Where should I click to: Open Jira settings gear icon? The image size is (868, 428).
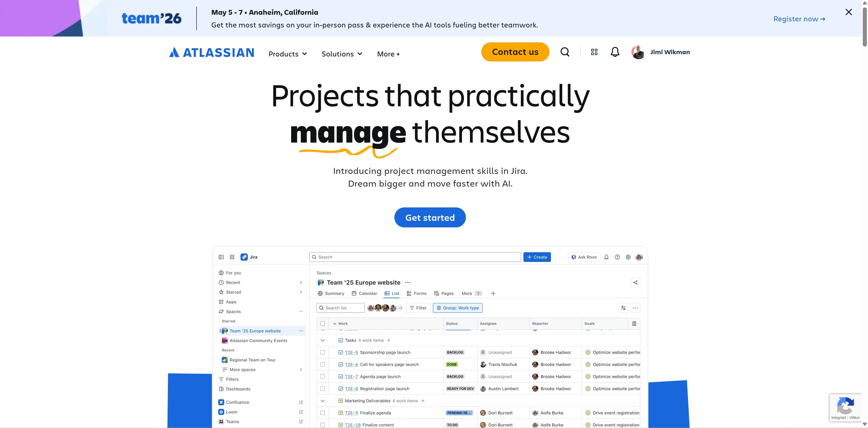[628, 257]
